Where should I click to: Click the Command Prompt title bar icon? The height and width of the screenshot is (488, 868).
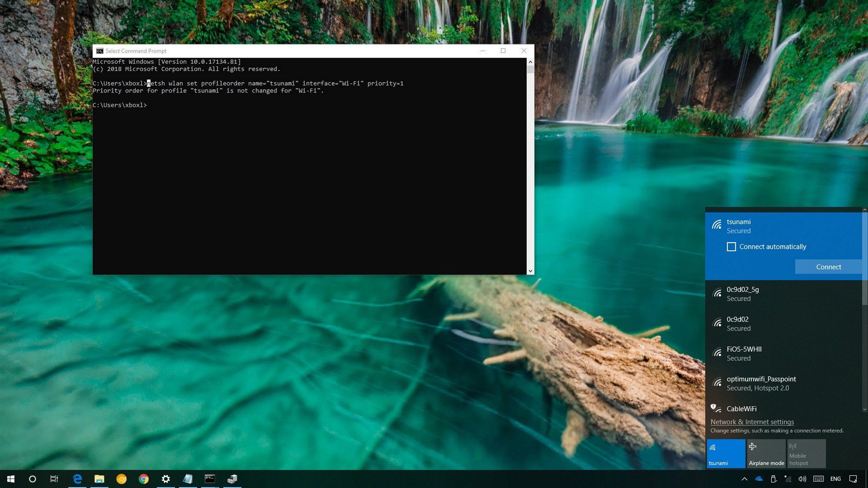tap(100, 51)
